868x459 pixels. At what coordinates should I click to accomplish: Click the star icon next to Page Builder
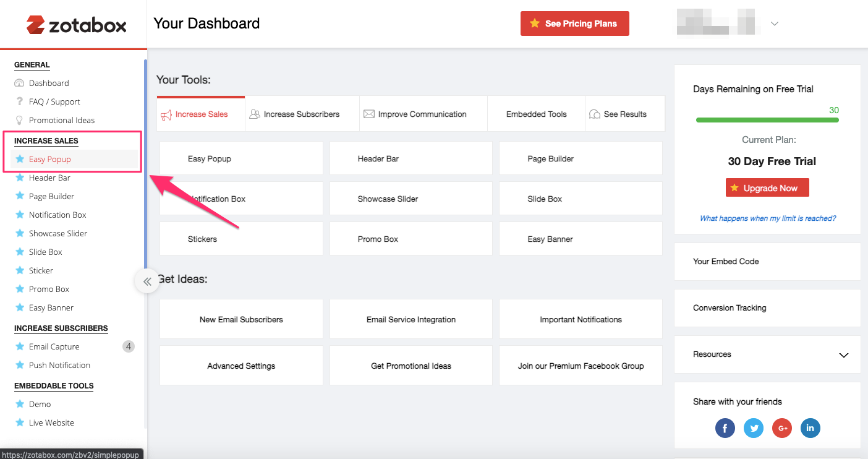point(20,196)
